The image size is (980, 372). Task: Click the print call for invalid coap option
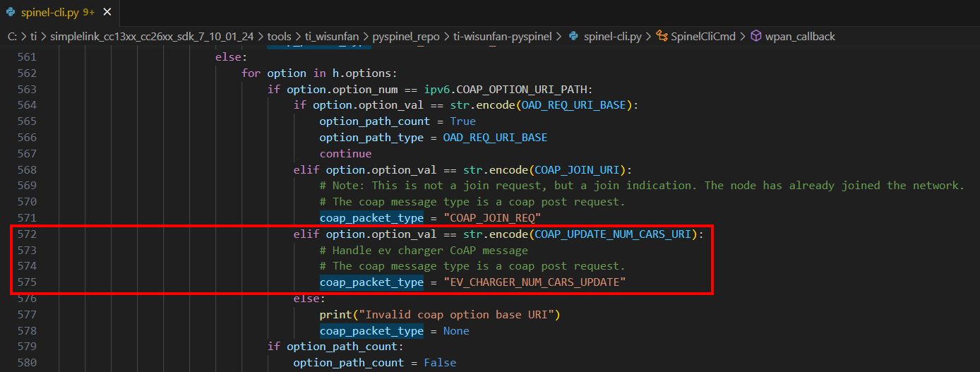pyautogui.click(x=334, y=315)
